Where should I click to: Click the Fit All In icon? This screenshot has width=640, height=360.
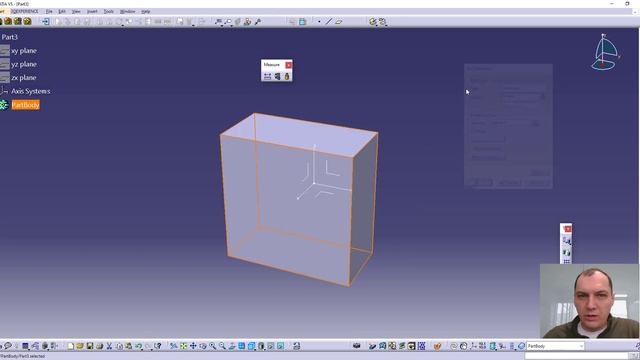click(184, 346)
